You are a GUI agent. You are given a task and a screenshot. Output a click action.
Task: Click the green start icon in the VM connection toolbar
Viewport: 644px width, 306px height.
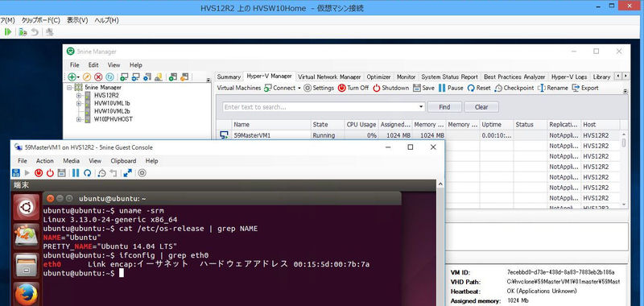8,31
